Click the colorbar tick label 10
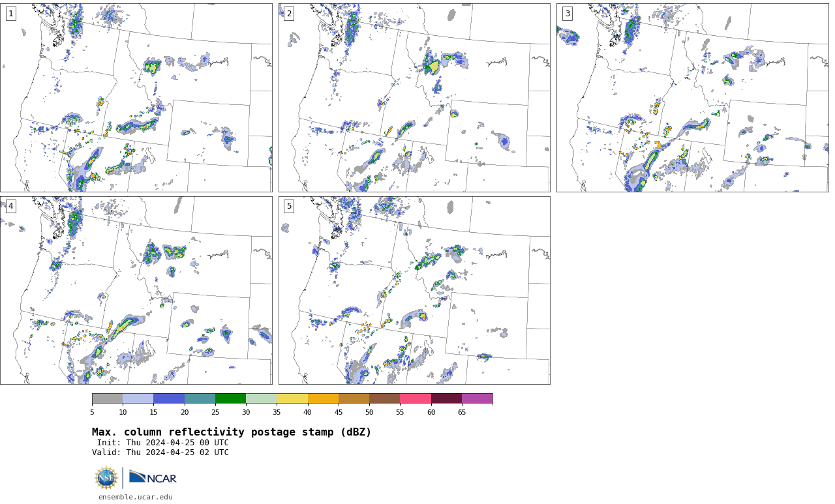835x504 pixels. pyautogui.click(x=123, y=412)
